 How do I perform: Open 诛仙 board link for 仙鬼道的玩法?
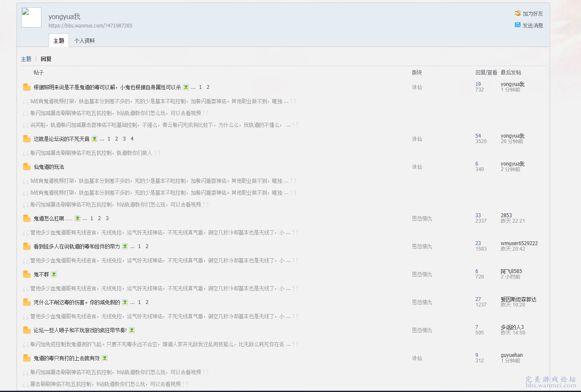point(417,167)
